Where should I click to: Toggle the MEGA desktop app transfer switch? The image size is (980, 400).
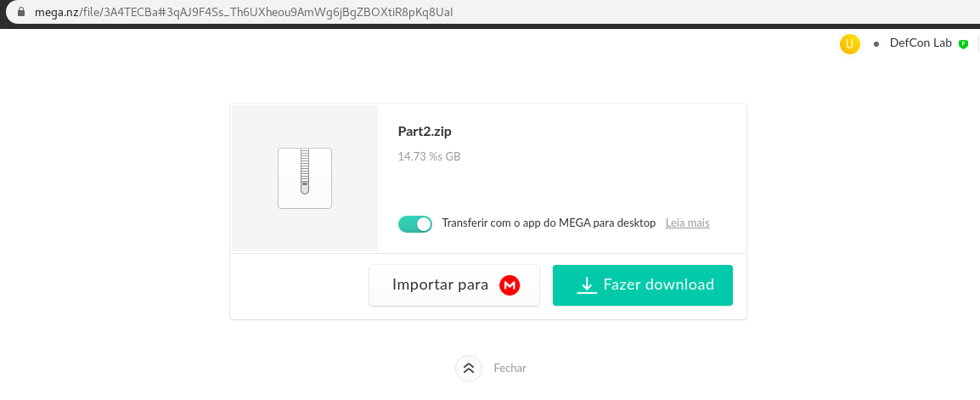point(415,223)
